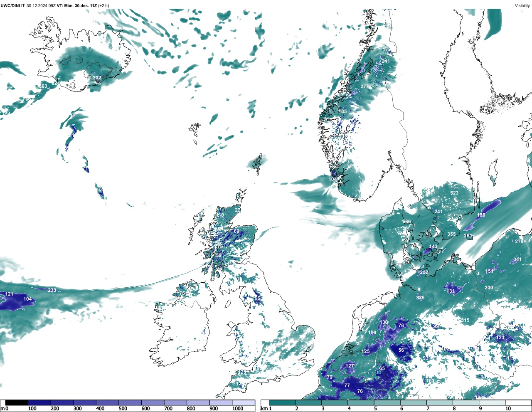Click the 151 visibility value on the map
532x412 pixels.
click(x=490, y=271)
